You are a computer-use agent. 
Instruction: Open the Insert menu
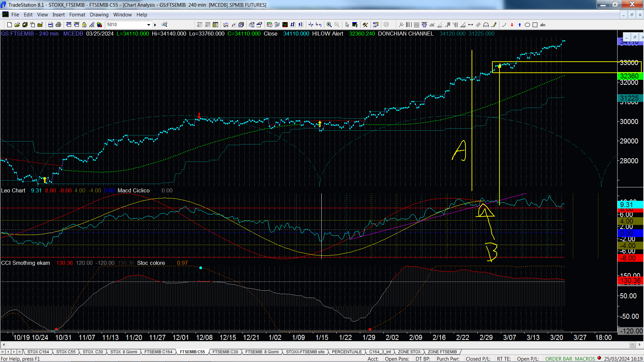[x=58, y=15]
